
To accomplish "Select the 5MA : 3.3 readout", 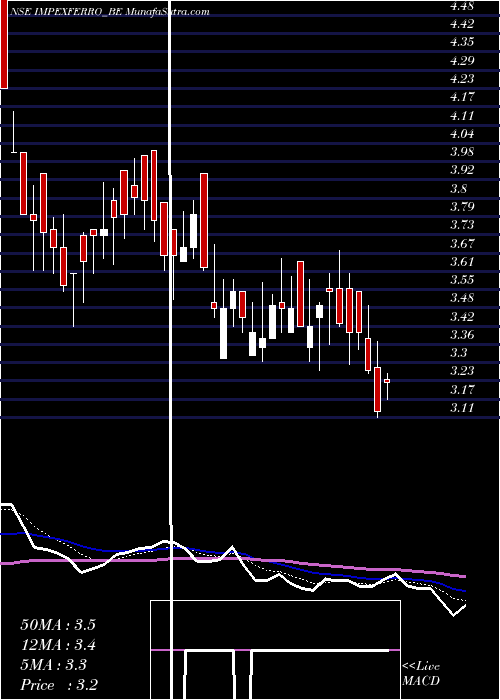I will coord(54,665).
